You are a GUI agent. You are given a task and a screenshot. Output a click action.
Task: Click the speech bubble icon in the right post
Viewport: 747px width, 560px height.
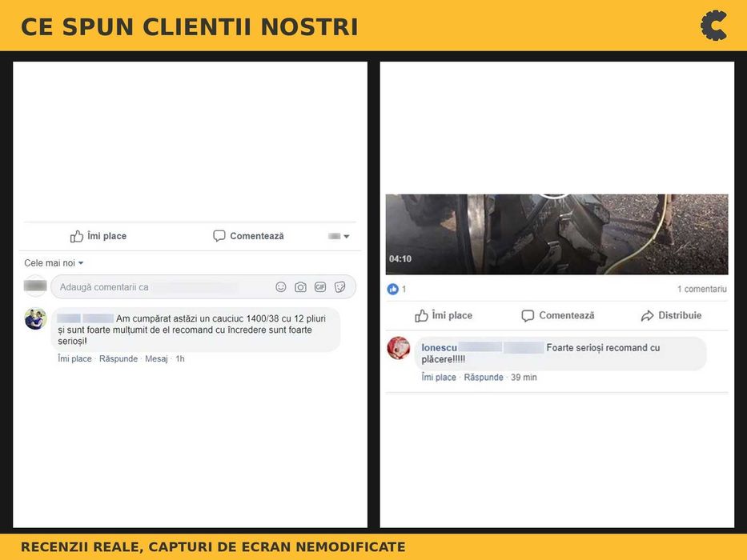(x=528, y=316)
